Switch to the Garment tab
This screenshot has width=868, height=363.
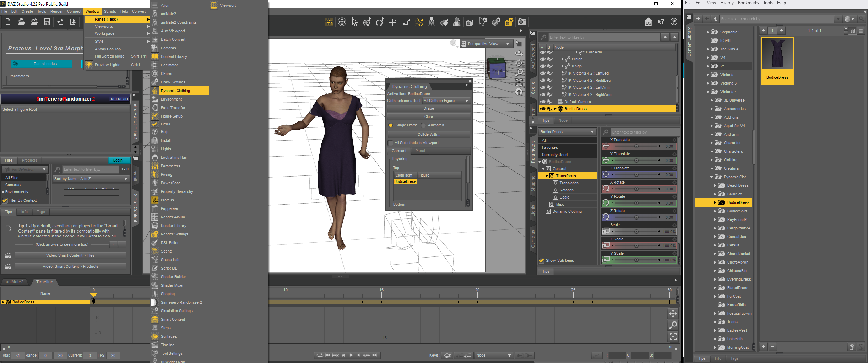[399, 151]
